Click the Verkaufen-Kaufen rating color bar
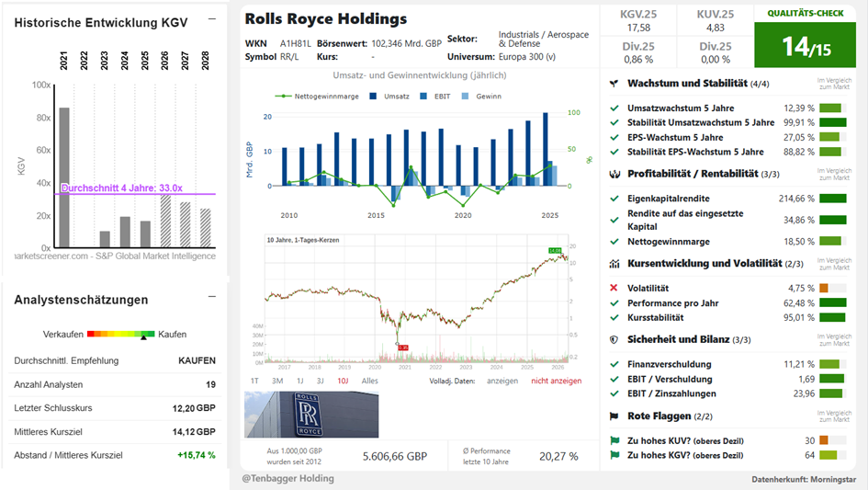868x490 pixels. tap(121, 334)
